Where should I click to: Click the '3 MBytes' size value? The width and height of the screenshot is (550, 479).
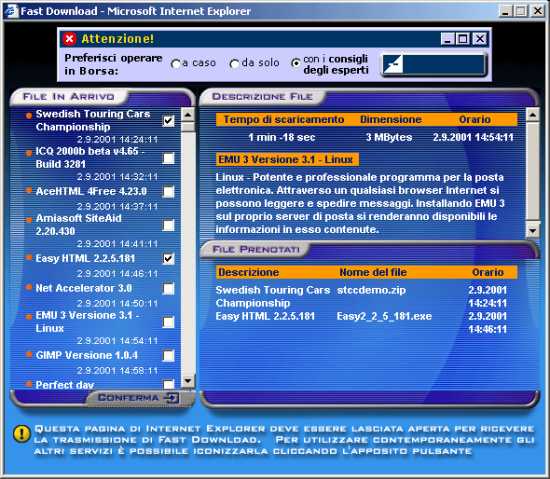coord(389,137)
